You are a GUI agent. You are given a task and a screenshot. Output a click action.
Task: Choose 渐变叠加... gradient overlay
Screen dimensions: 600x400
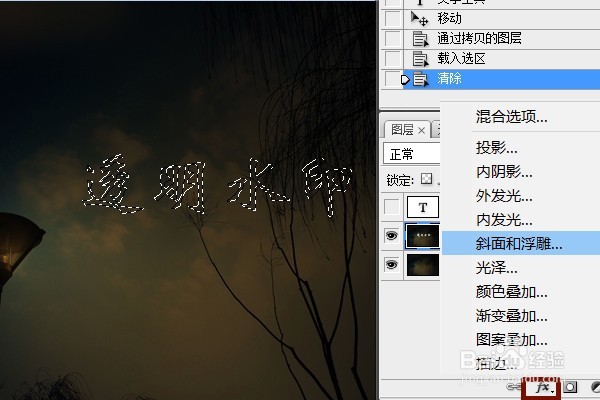(512, 316)
